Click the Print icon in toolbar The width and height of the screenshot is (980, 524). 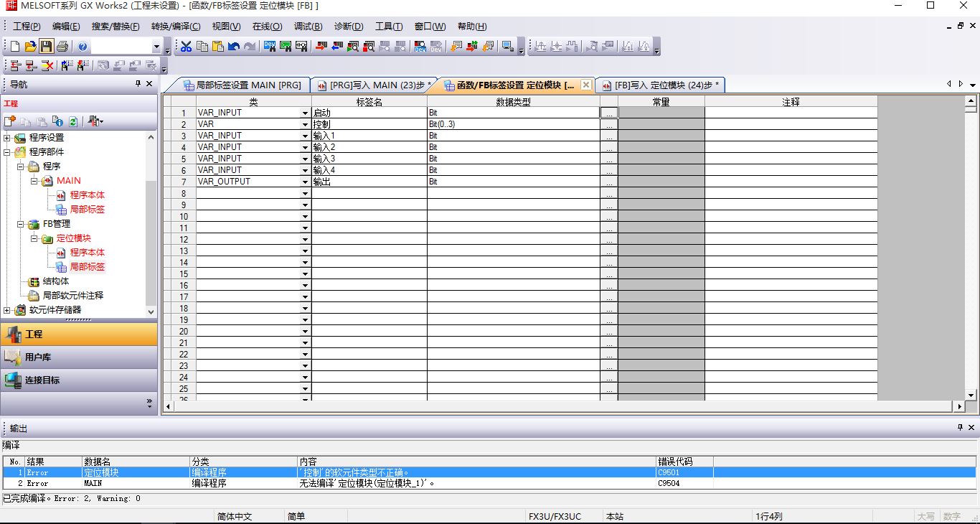(x=62, y=47)
